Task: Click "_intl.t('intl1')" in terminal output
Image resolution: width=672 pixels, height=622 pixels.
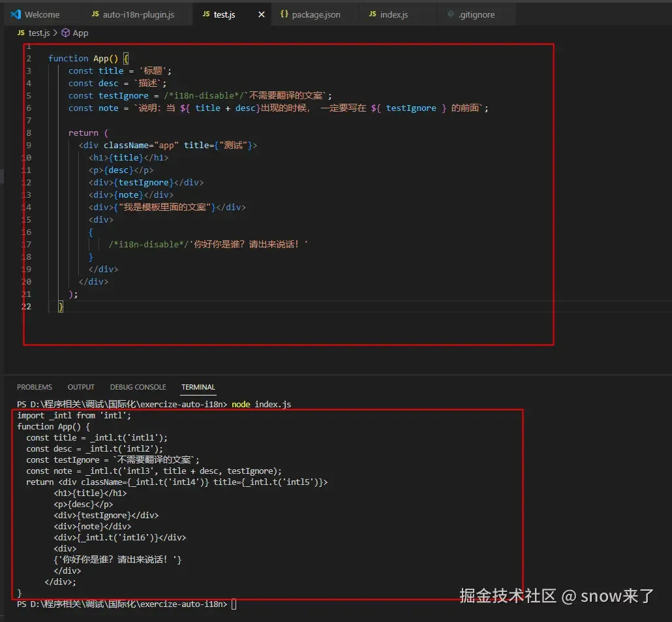Action: click(125, 438)
